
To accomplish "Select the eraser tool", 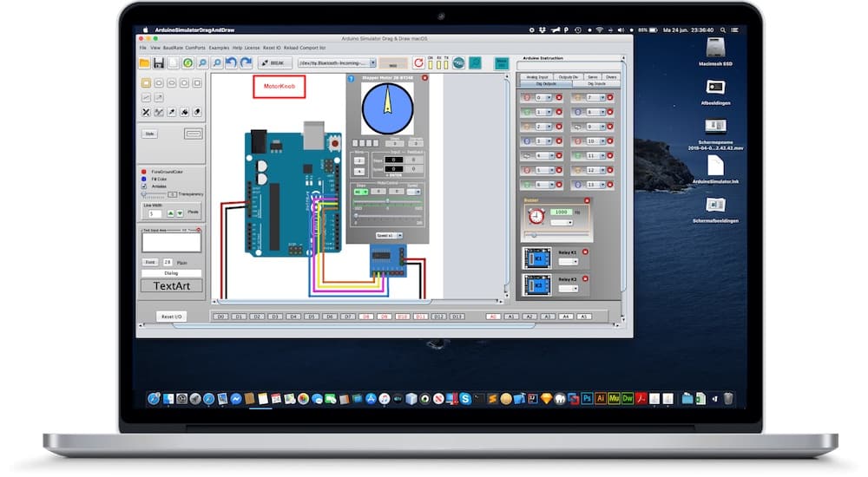I will [197, 113].
